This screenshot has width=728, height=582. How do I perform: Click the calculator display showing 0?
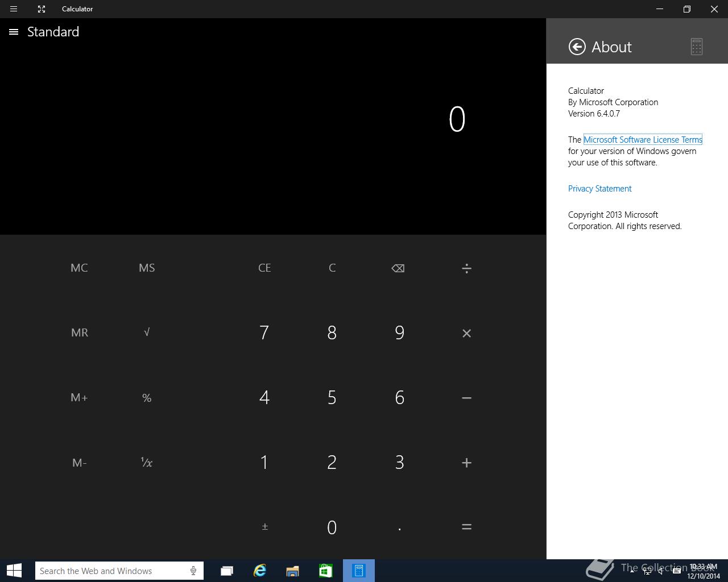(x=457, y=119)
